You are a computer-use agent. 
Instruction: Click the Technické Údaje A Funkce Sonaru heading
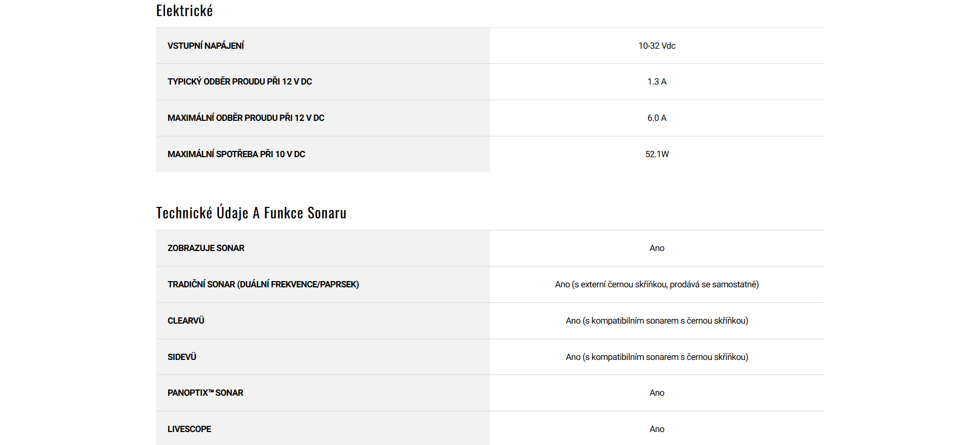(251, 213)
